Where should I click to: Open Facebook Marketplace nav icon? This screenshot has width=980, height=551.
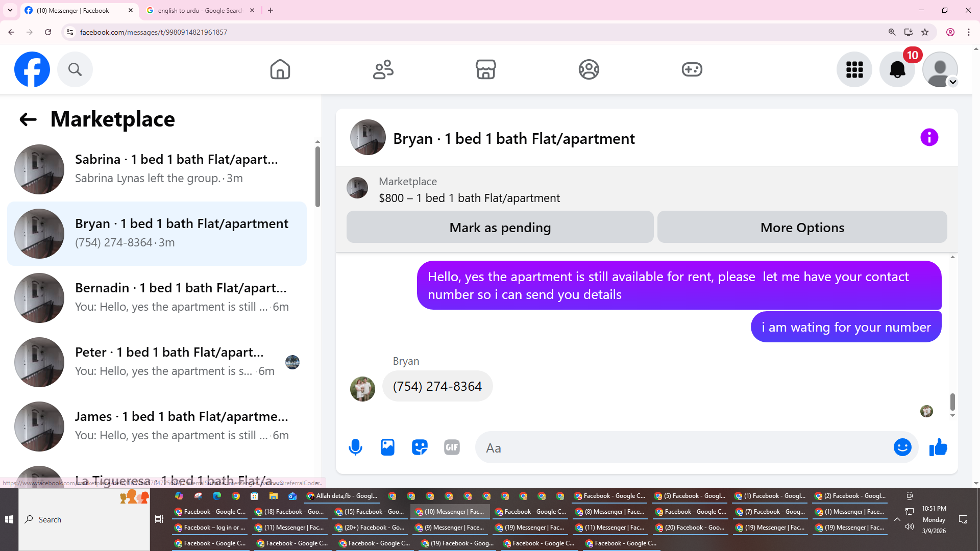pos(485,69)
